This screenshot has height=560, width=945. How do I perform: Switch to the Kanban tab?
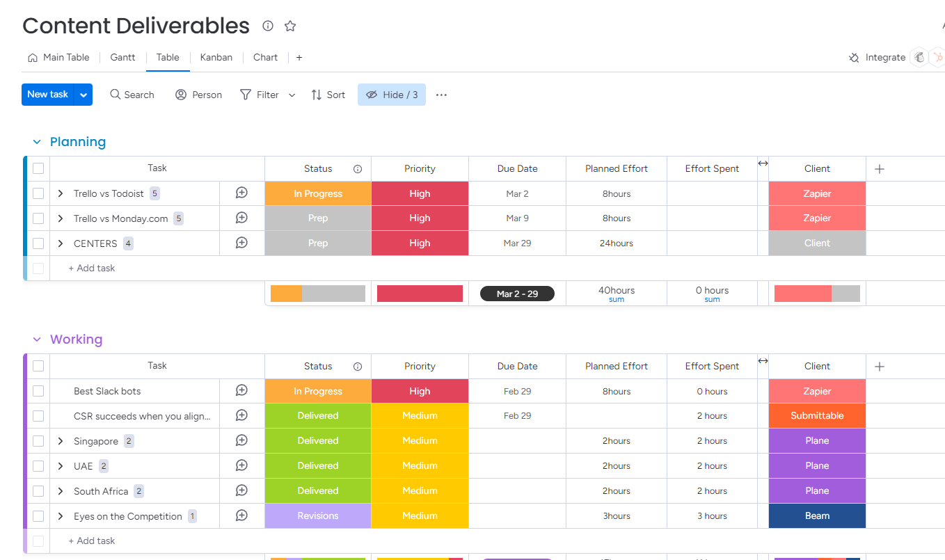216,57
